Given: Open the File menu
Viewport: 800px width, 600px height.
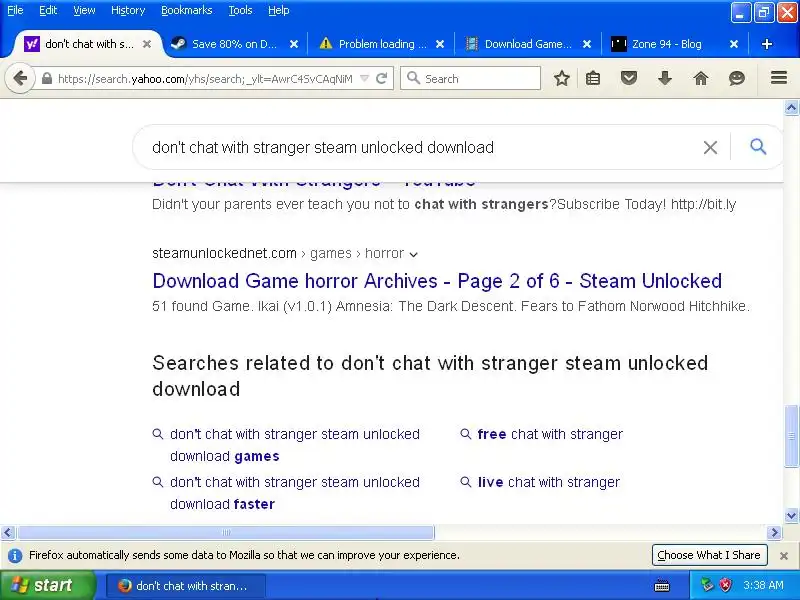Looking at the screenshot, I should 15,10.
